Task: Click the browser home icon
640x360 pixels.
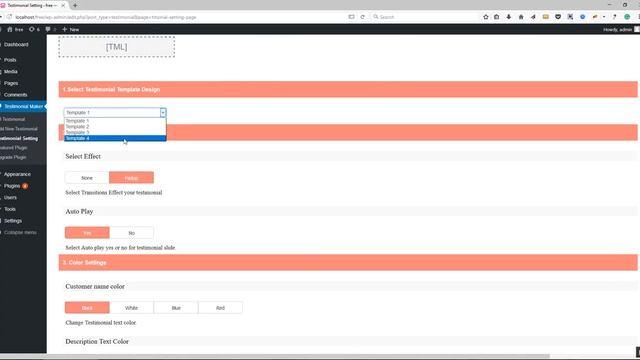Action: 521,17
